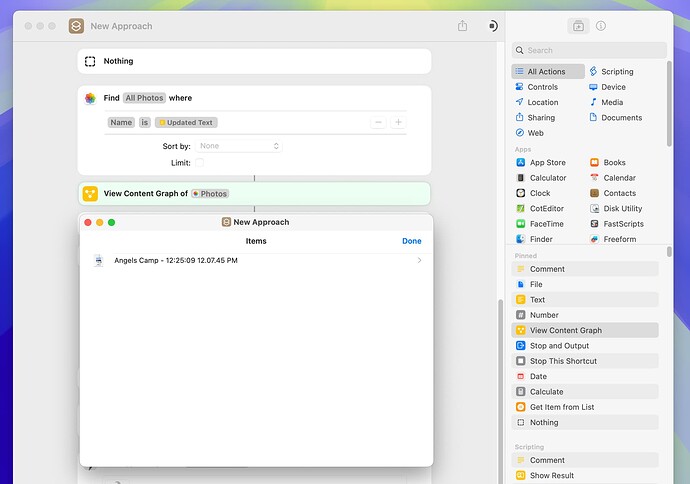
Task: Click Done in the Items dialog
Action: point(411,241)
